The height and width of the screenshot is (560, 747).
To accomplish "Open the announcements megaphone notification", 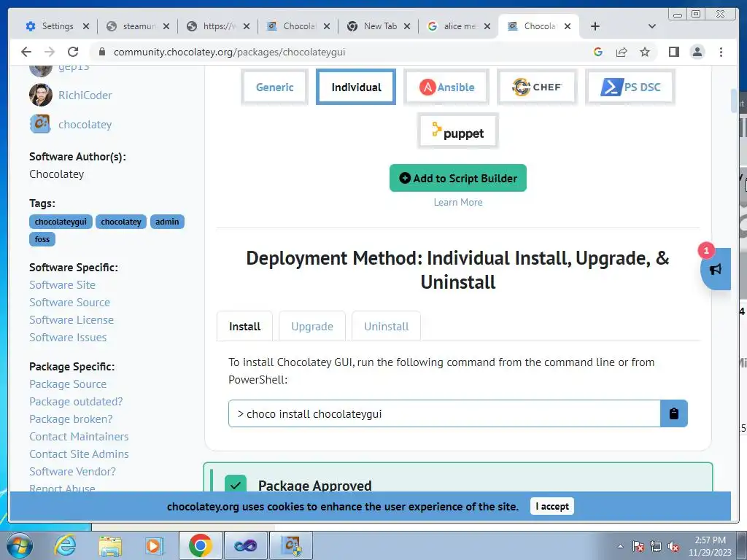I will point(715,269).
